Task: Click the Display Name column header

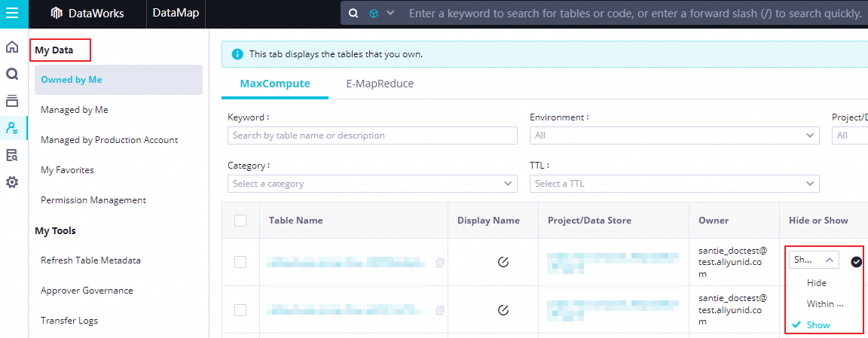Action: tap(489, 221)
